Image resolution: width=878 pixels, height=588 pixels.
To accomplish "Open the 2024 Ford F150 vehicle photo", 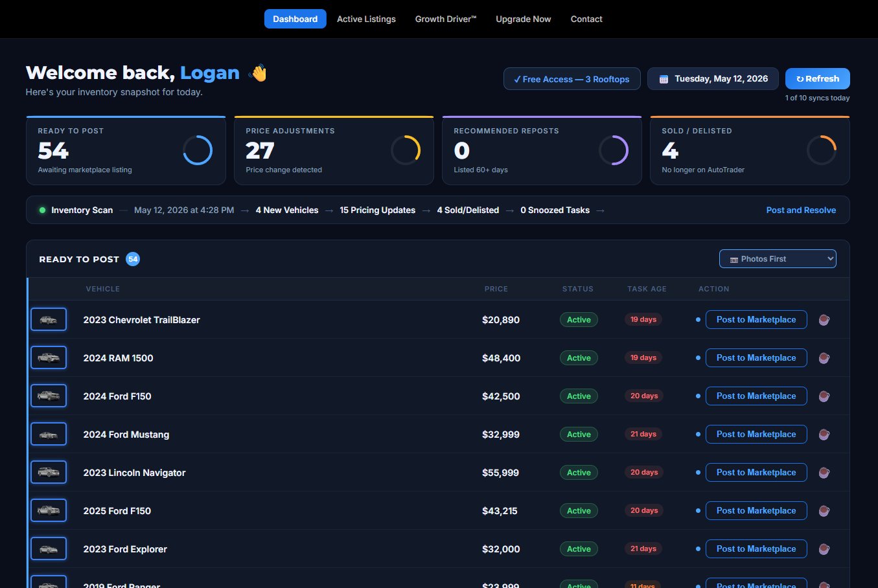I will click(x=49, y=396).
